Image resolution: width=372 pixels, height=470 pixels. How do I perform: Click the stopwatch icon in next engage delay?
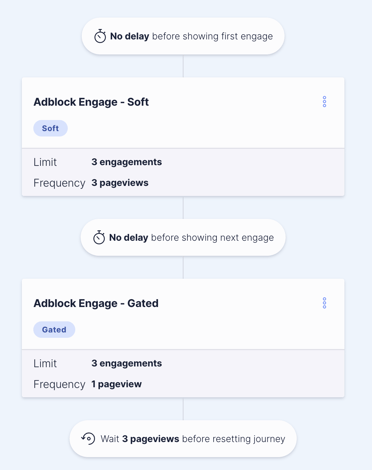pyautogui.click(x=99, y=237)
